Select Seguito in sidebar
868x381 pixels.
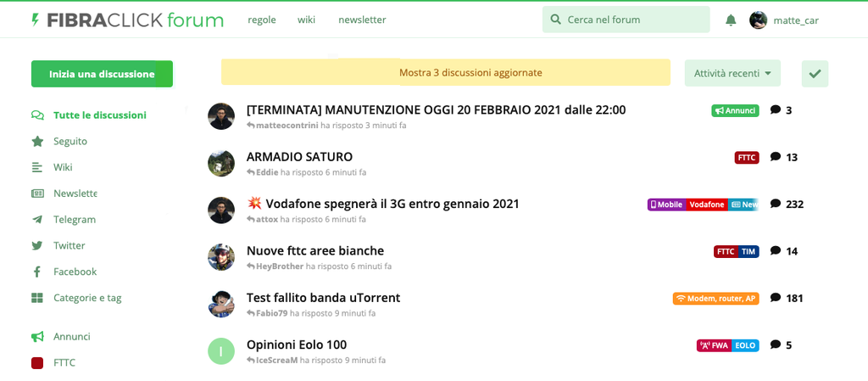[70, 141]
